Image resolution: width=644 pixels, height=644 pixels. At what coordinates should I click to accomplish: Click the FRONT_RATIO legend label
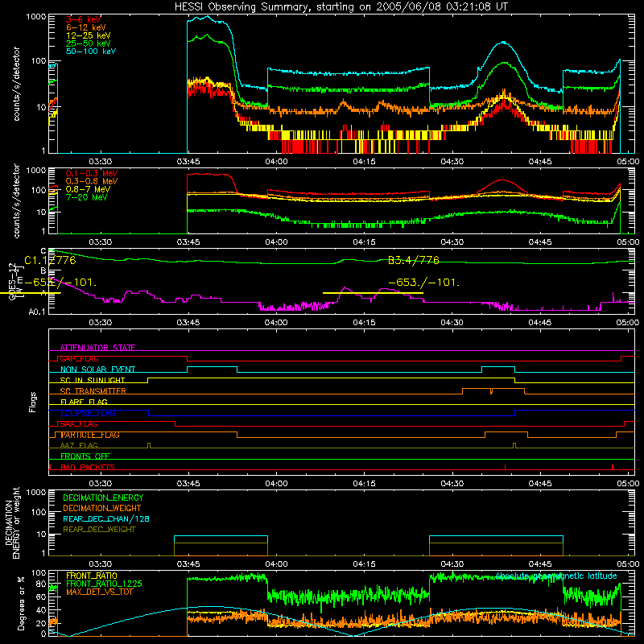point(92,576)
